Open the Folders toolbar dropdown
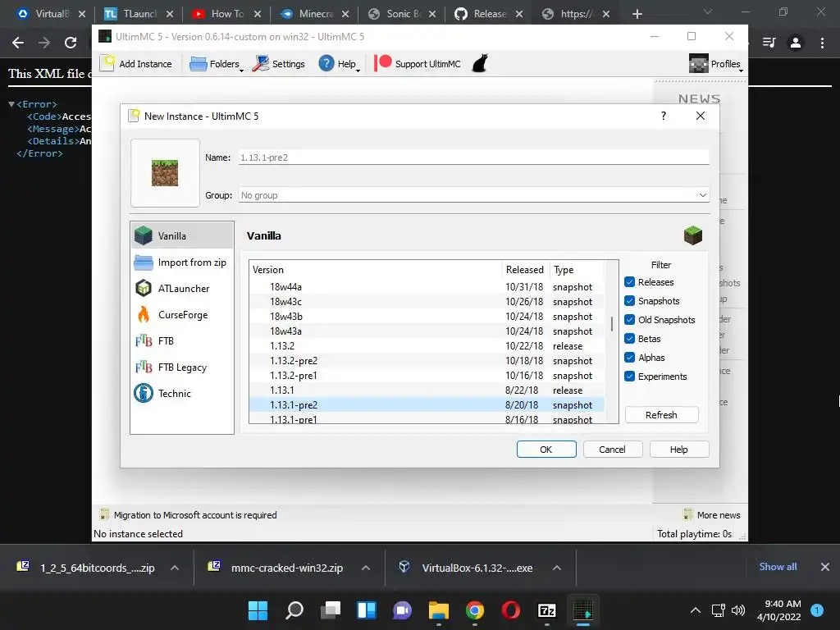The width and height of the screenshot is (840, 630). (x=217, y=64)
